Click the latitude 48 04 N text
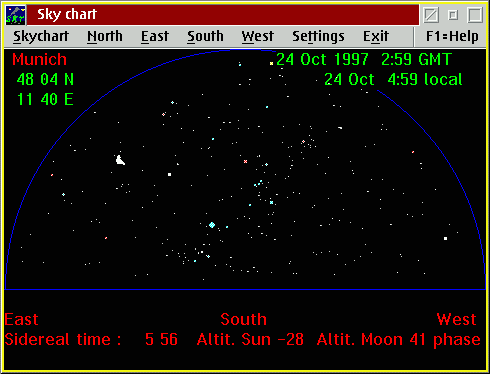 [45, 79]
